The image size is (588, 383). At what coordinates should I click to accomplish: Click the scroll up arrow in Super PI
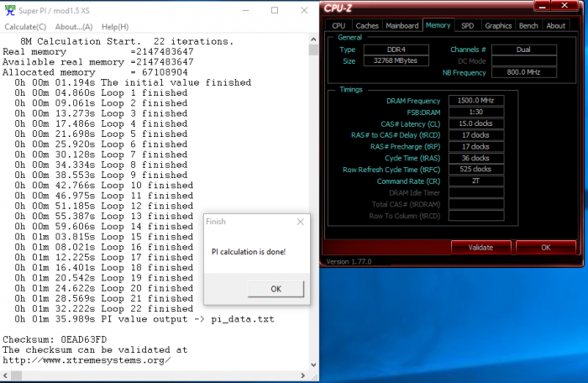tap(313, 39)
